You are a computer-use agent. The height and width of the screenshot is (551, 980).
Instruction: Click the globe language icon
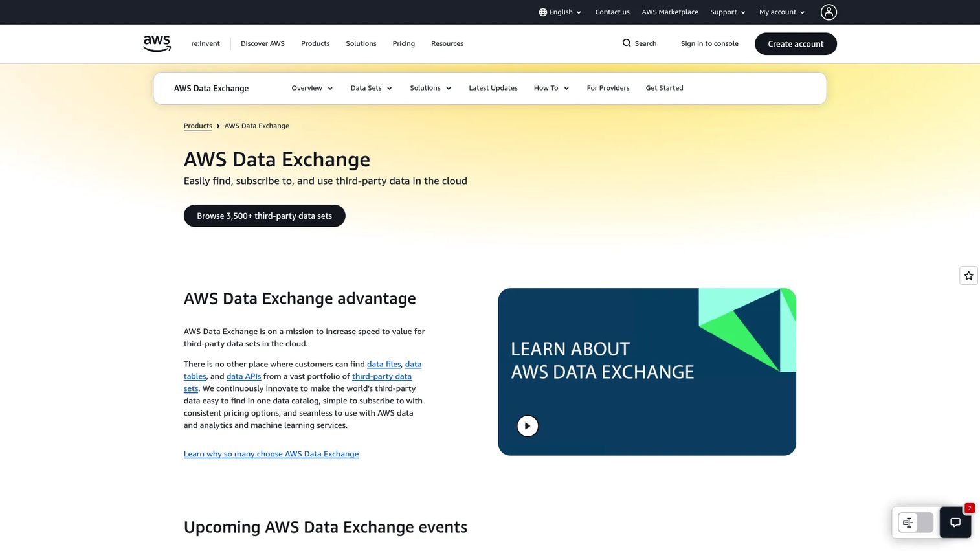543,12
